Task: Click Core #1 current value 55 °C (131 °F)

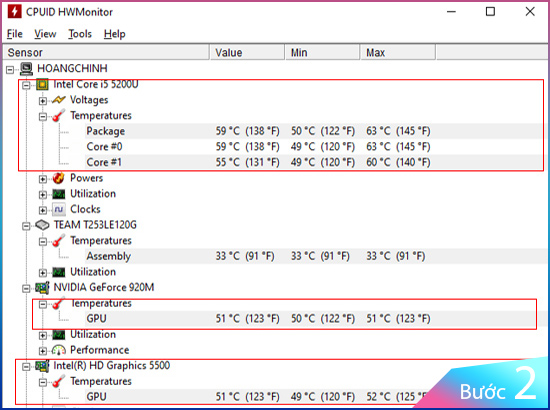Action: 247,162
